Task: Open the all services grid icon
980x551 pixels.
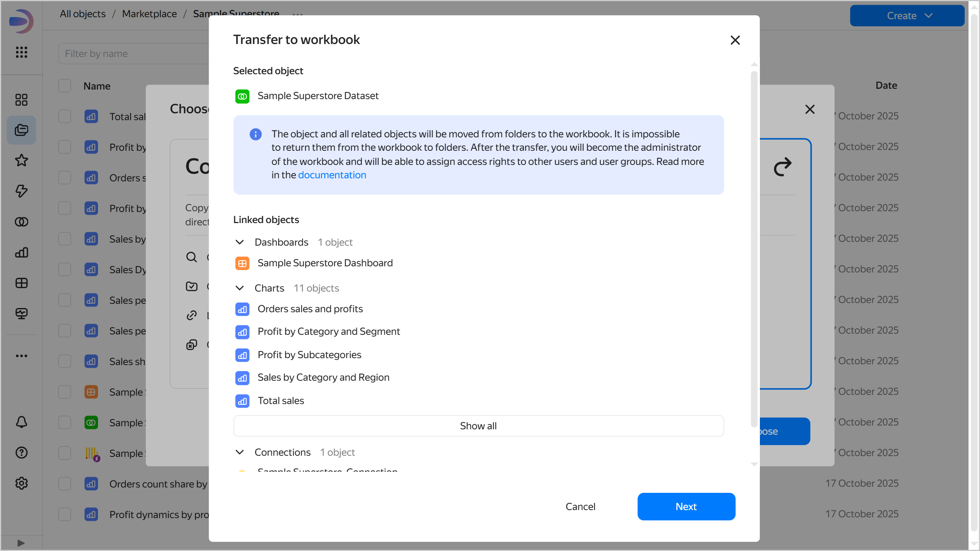Action: [21, 52]
